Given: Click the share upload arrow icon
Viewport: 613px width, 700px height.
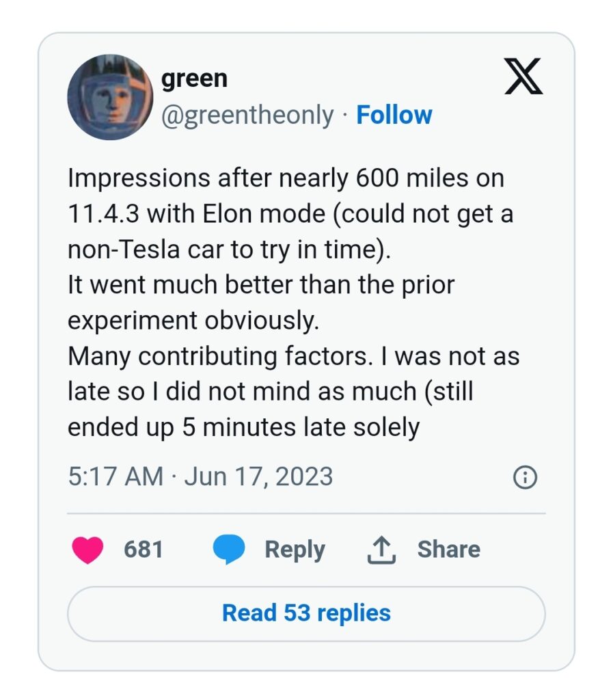Looking at the screenshot, I should pyautogui.click(x=381, y=550).
